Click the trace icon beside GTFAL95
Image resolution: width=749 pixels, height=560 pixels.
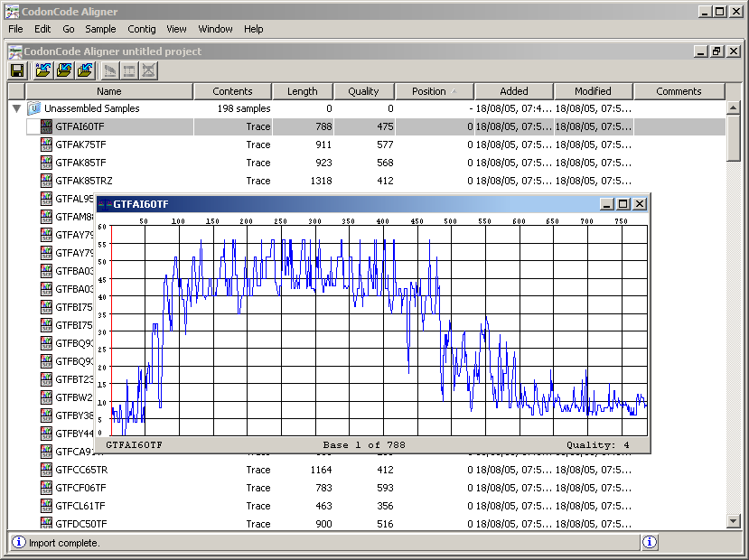[46, 199]
